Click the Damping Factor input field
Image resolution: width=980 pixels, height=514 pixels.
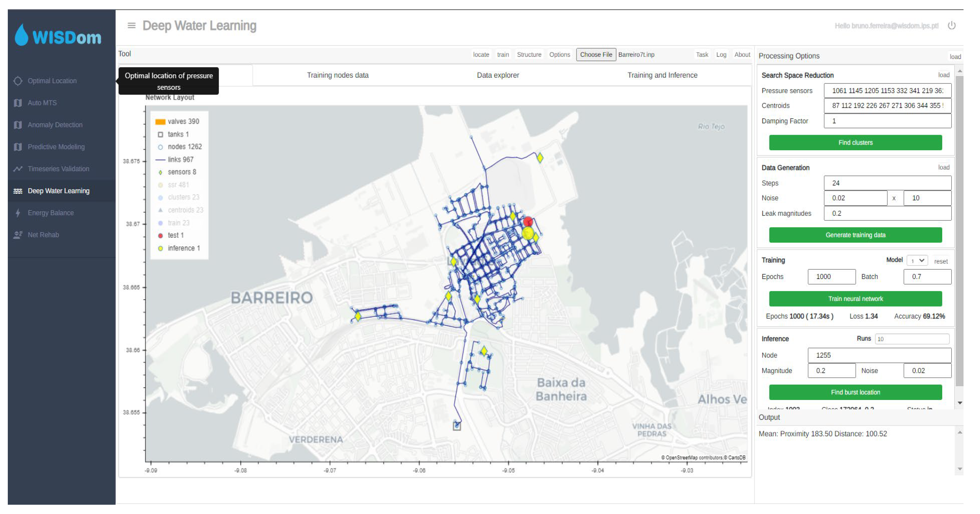[887, 121]
